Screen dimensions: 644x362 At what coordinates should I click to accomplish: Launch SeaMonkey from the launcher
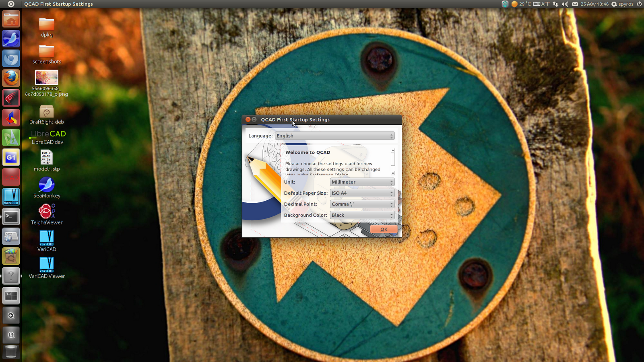click(x=11, y=39)
